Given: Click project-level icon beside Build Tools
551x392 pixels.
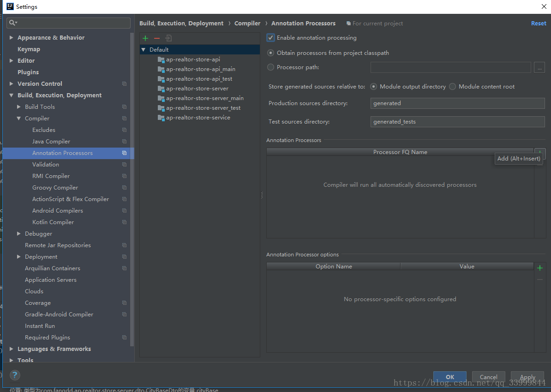Looking at the screenshot, I should (x=125, y=107).
